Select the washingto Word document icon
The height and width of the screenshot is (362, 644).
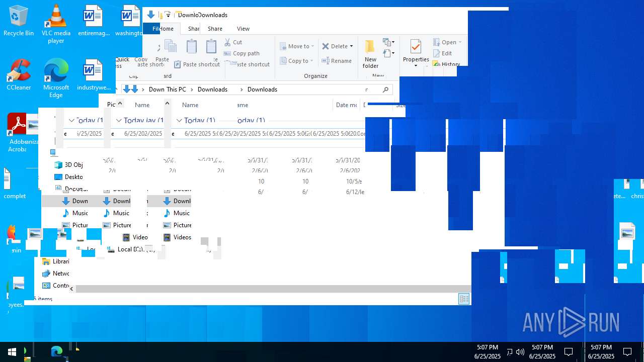pyautogui.click(x=130, y=21)
